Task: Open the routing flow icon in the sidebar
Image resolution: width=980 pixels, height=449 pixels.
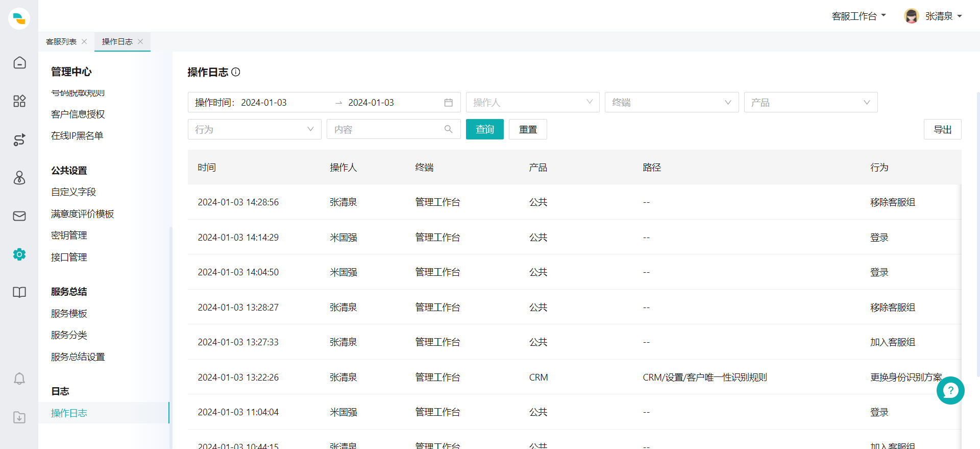Action: pyautogui.click(x=19, y=139)
